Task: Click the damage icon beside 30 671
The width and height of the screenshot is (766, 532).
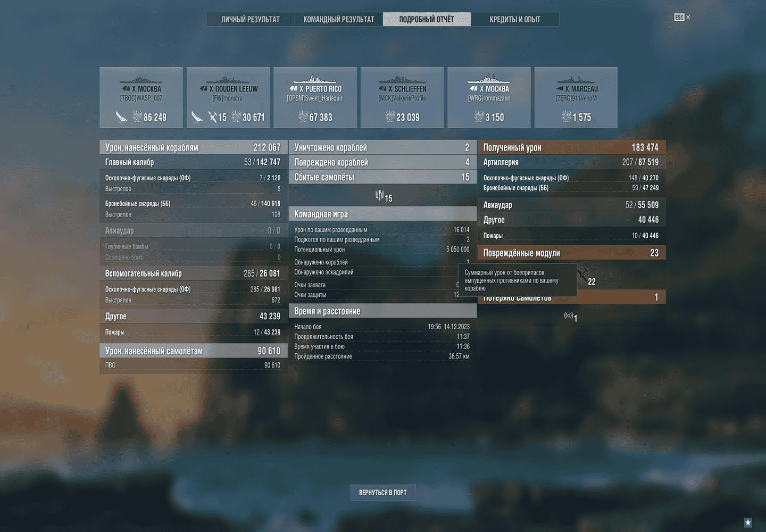Action: click(236, 117)
